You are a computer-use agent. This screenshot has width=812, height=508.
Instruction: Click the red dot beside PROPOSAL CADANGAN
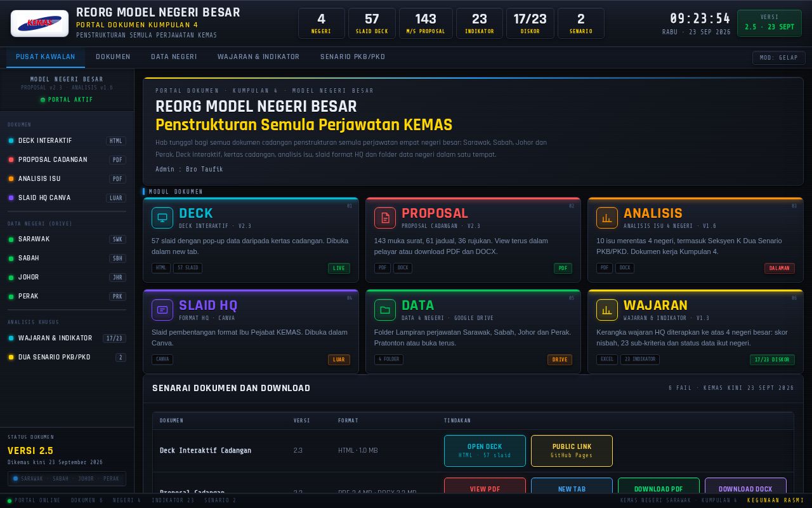(x=11, y=160)
